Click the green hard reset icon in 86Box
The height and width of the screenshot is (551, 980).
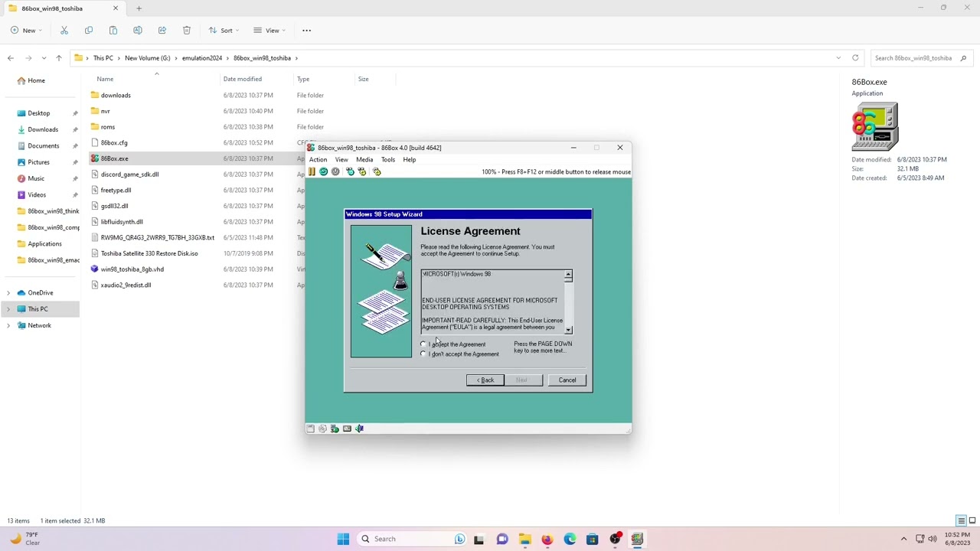323,171
